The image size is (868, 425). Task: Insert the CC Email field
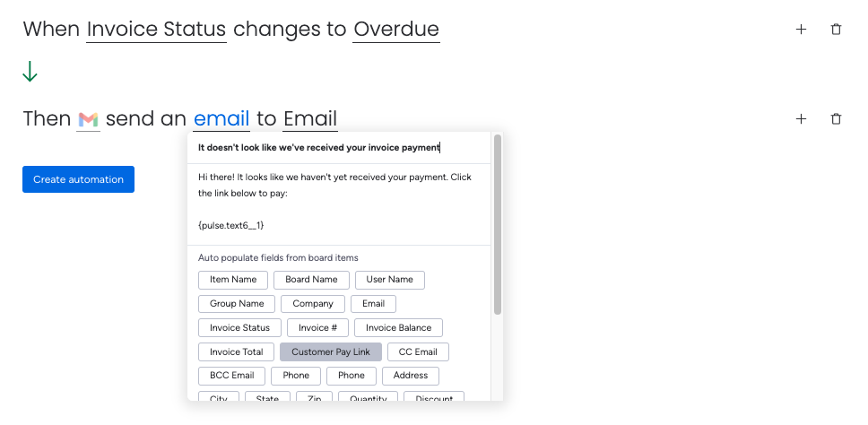coord(418,352)
